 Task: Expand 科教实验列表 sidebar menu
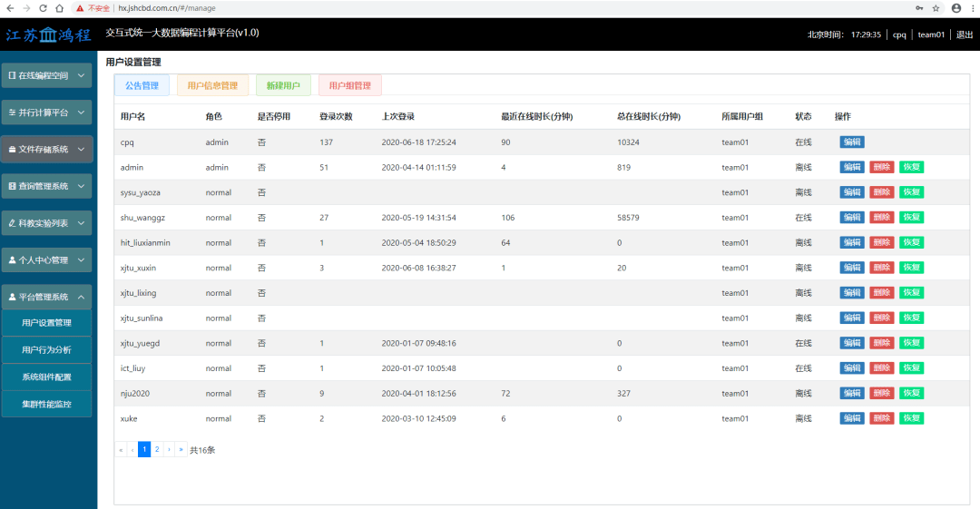(47, 223)
